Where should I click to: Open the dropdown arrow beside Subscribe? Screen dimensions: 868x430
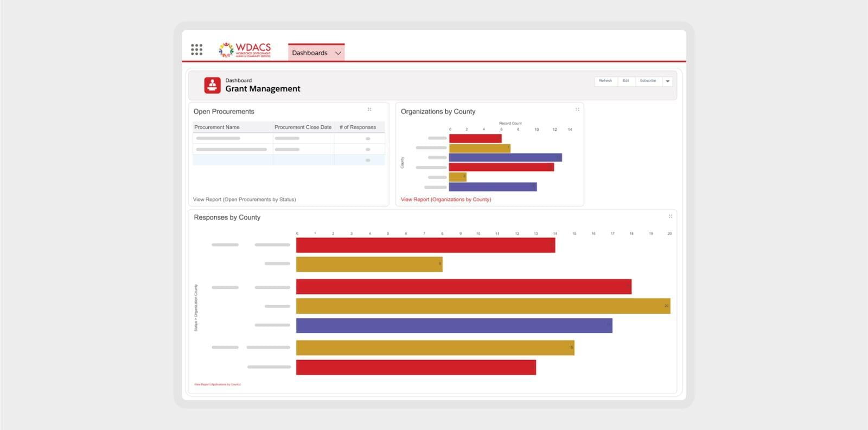[x=667, y=81]
